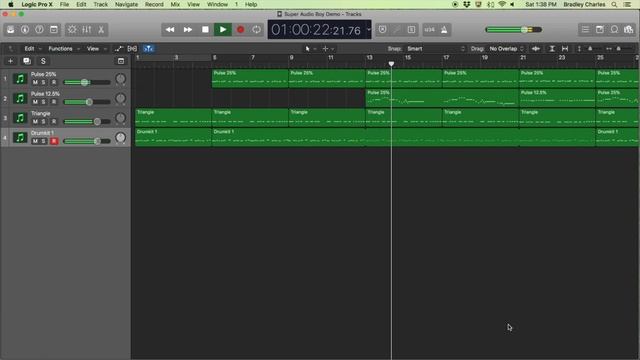Click the Pulse 25% track pan knob
This screenshot has height=360, width=640.
(120, 79)
